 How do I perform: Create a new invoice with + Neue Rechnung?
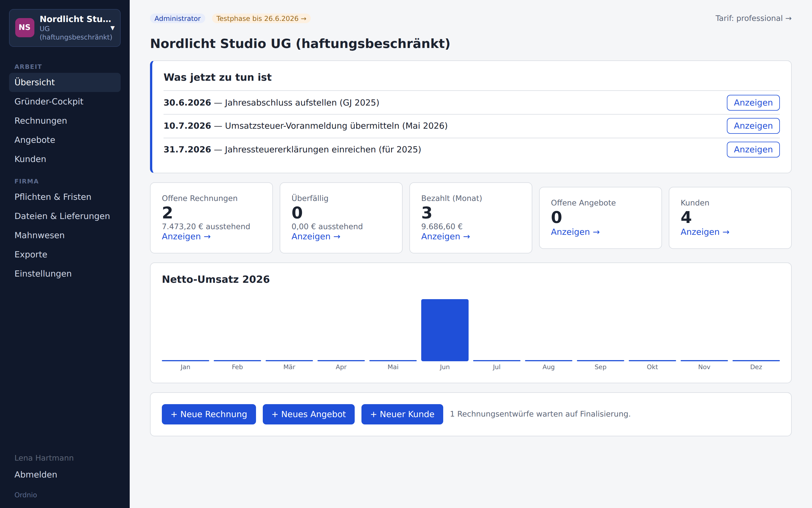[209, 414]
